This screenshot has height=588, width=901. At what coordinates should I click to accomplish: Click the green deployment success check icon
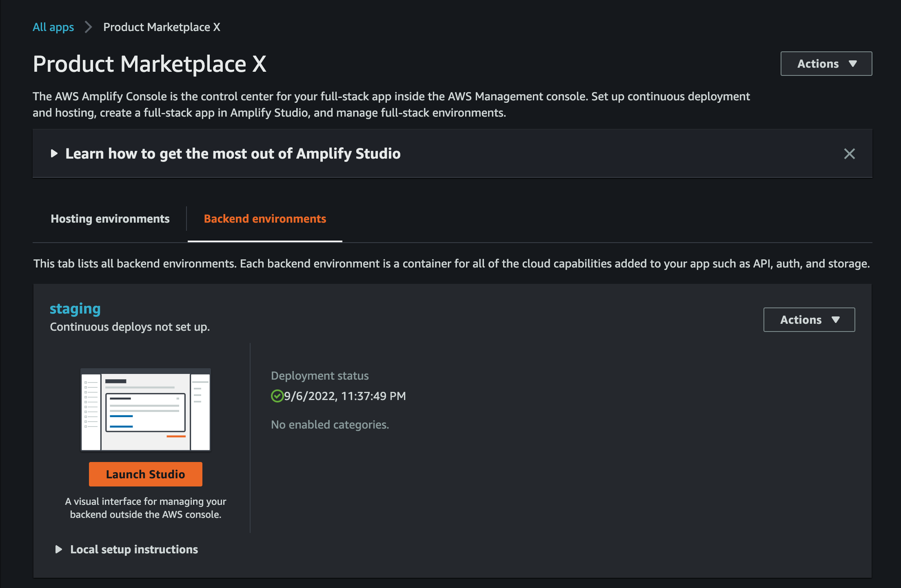277,396
